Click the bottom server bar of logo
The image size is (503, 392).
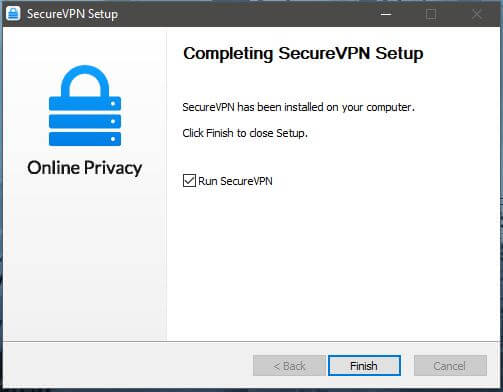tap(85, 139)
